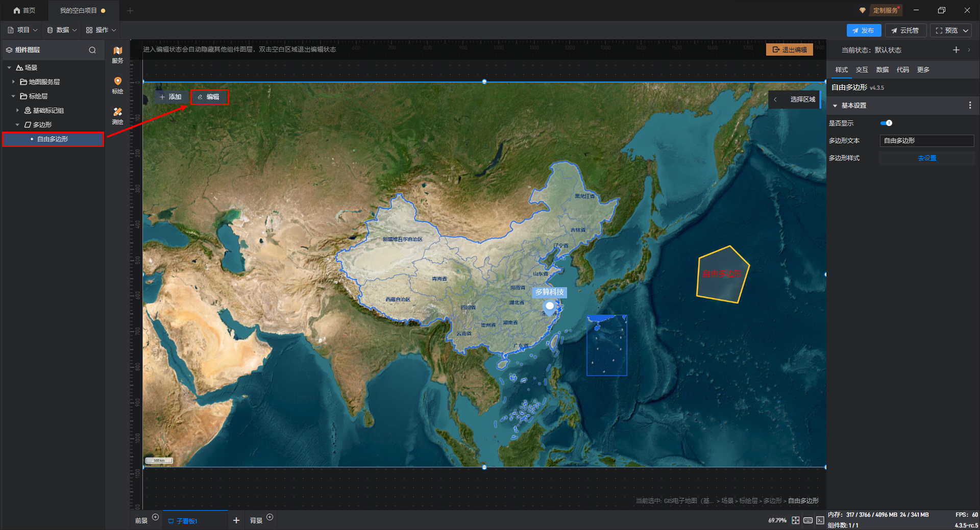Add a new dashboard tab at bottom

(236, 520)
